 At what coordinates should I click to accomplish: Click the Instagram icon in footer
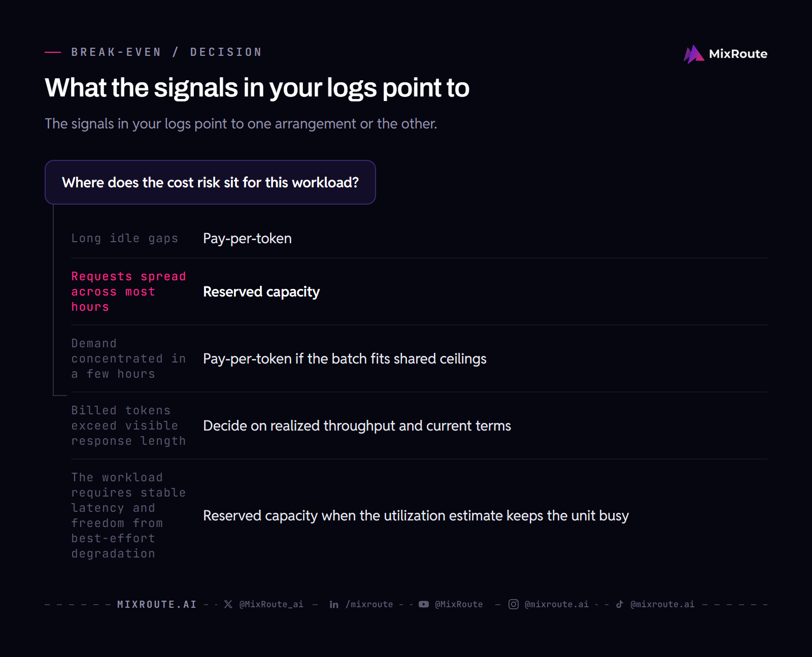click(x=514, y=604)
